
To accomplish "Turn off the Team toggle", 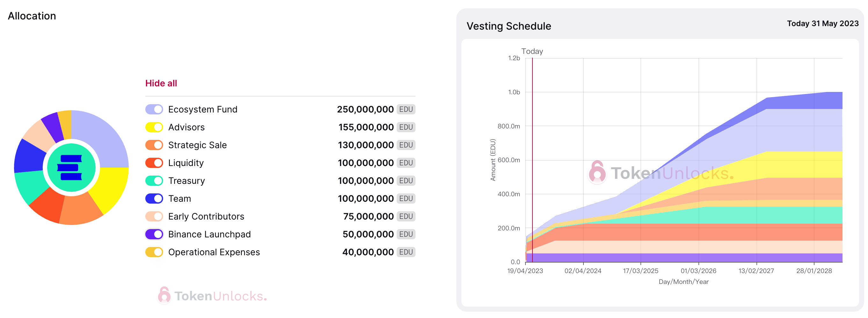I will tap(154, 199).
